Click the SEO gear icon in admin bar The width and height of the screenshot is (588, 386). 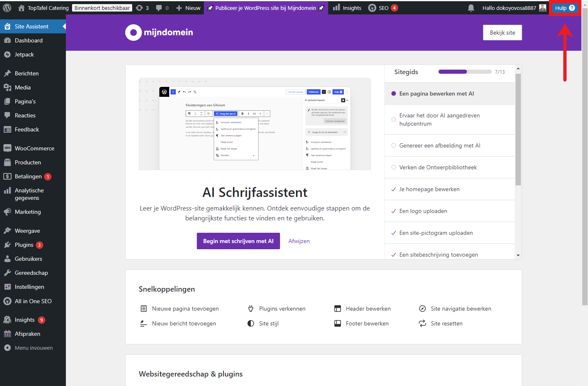pos(372,8)
